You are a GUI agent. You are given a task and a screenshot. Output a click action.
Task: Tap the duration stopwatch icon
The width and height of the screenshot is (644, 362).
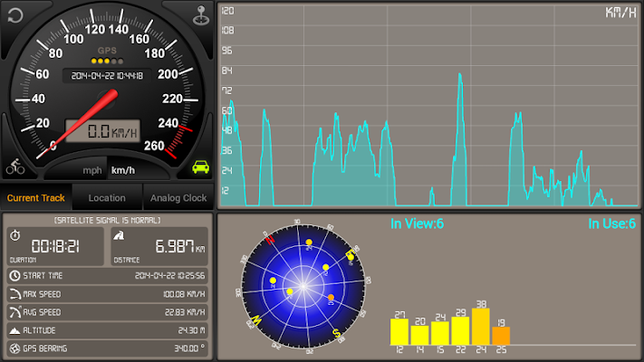coord(15,235)
